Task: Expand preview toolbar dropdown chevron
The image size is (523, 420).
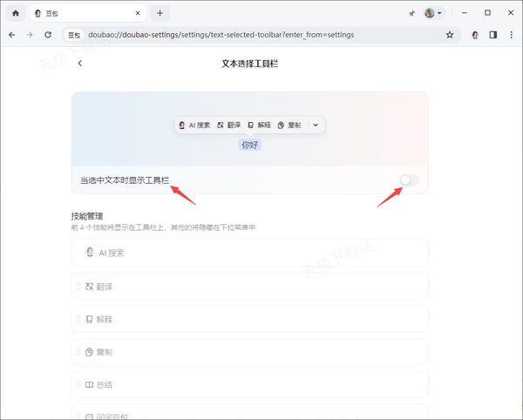Action: pos(316,125)
